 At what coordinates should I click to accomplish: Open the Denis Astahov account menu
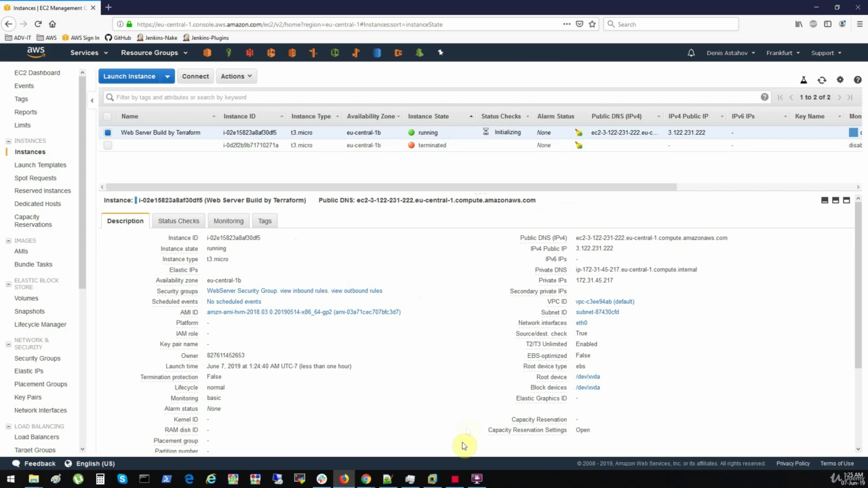(x=732, y=53)
